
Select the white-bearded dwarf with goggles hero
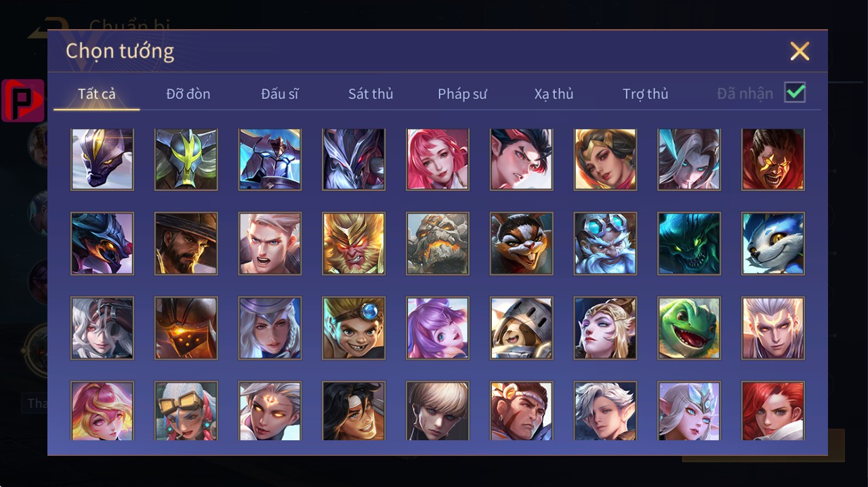click(x=605, y=243)
